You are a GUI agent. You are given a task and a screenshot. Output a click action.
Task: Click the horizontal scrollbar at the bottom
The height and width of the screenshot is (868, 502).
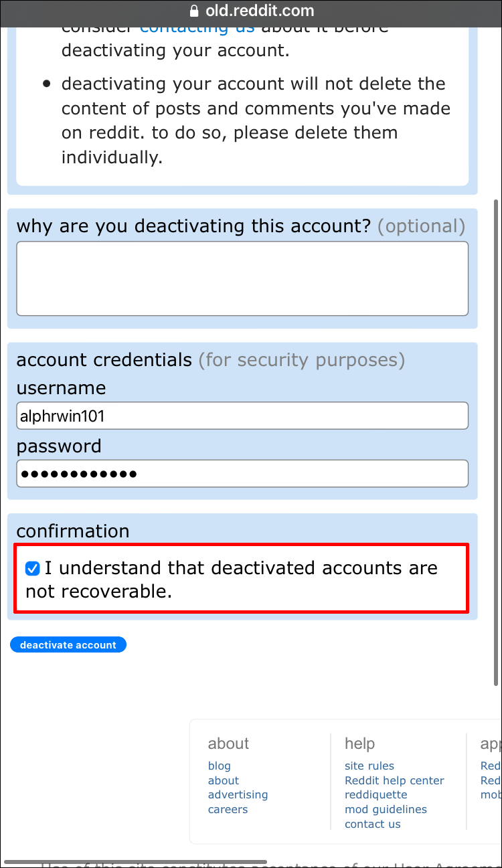(134, 862)
